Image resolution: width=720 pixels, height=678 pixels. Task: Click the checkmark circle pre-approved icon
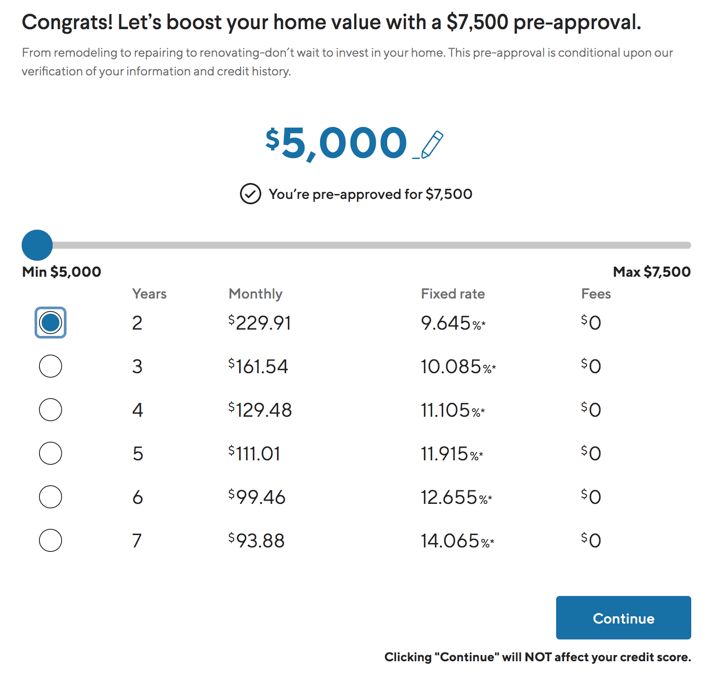coord(250,194)
